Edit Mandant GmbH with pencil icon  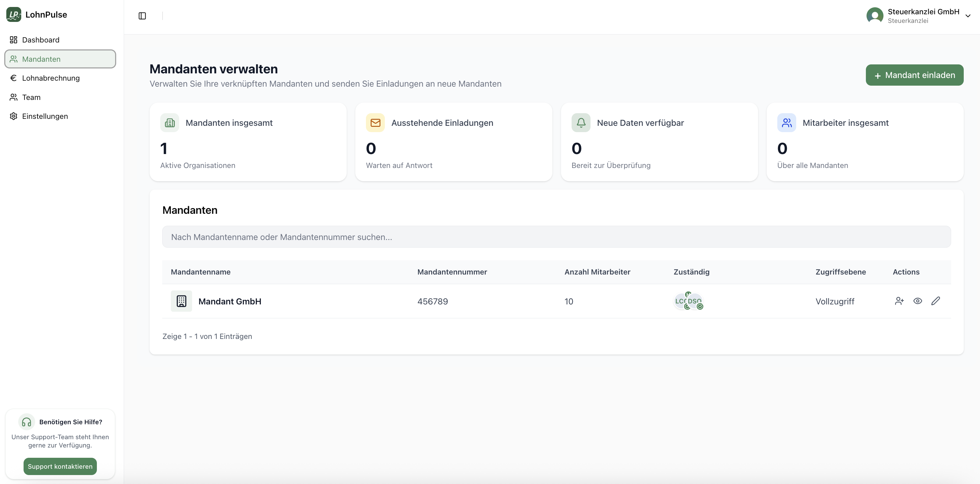(x=936, y=301)
